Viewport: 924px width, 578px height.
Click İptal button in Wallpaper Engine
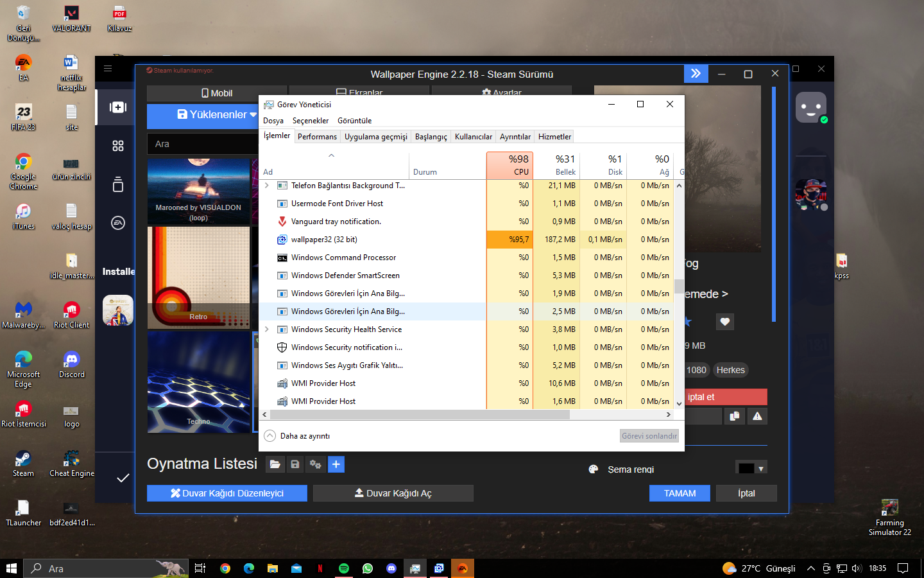pyautogui.click(x=746, y=493)
